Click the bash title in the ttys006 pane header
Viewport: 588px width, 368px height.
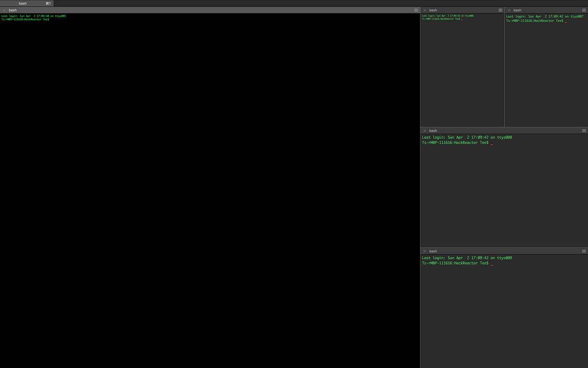pos(433,10)
